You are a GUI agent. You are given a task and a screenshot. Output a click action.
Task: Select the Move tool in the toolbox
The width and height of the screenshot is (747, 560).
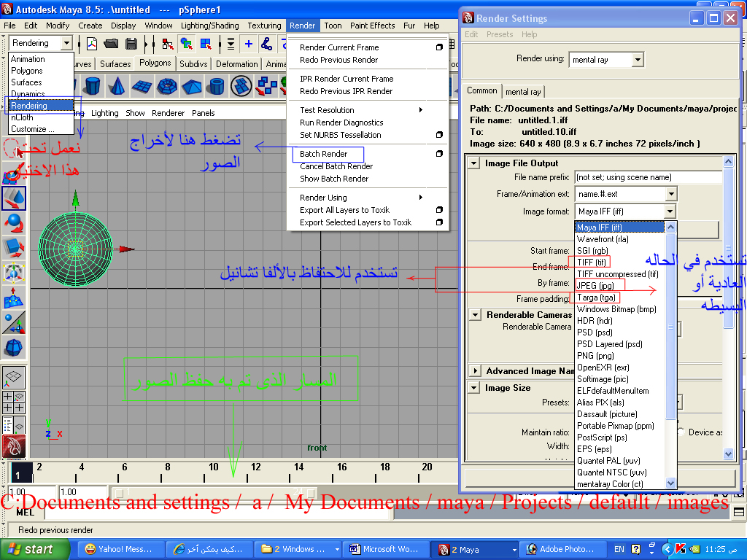(x=14, y=198)
